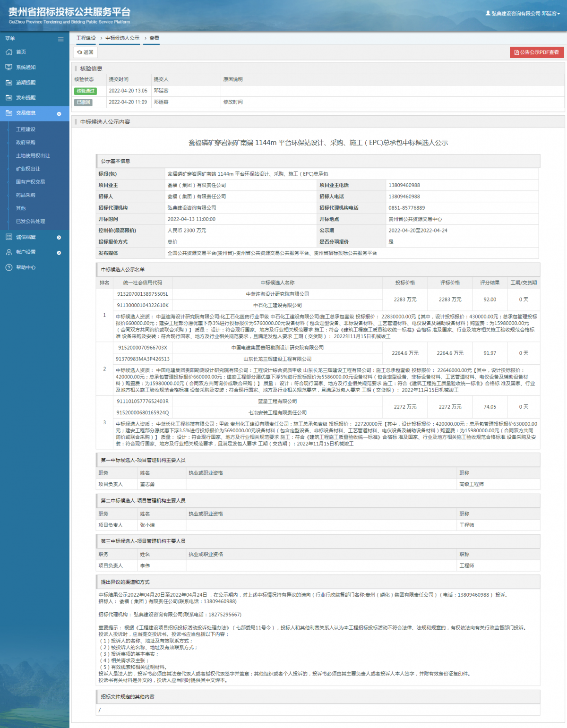This screenshot has width=567, height=728.
Task: Click the 评分结果 column header
Action: coord(490,283)
